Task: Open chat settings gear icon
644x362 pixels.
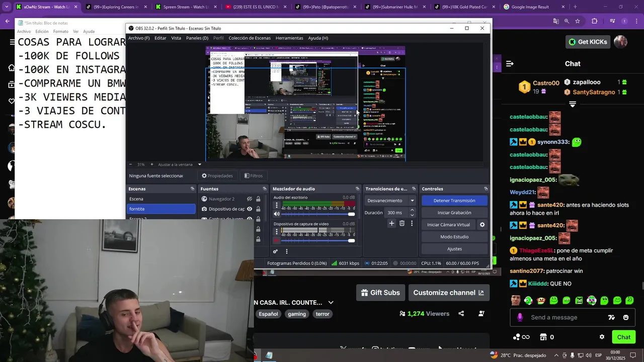Action: pyautogui.click(x=602, y=337)
